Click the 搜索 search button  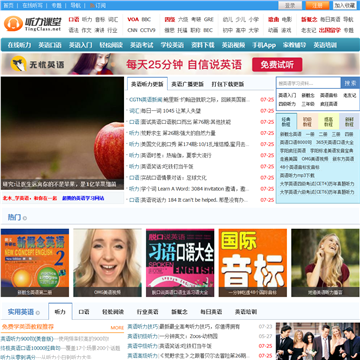click(x=350, y=83)
